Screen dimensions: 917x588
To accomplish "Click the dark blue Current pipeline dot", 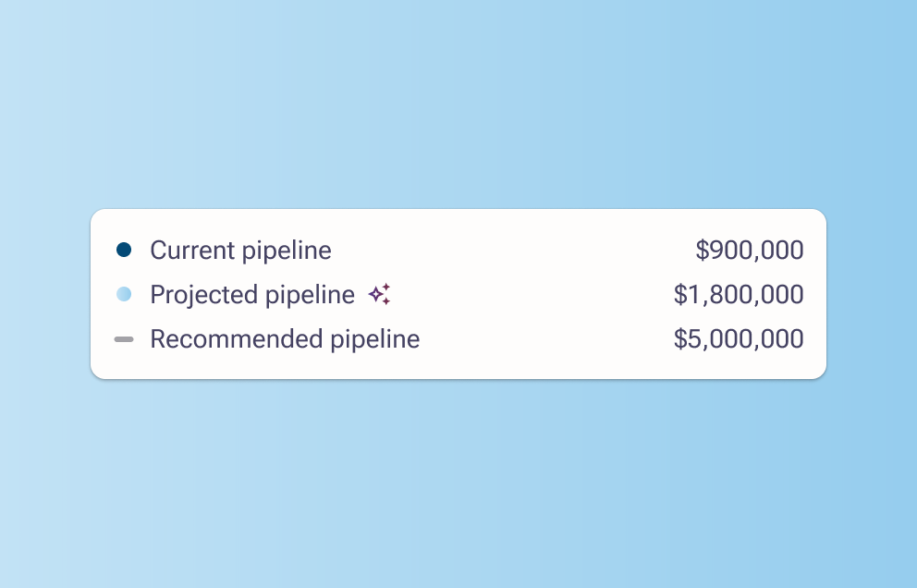I will tap(124, 250).
